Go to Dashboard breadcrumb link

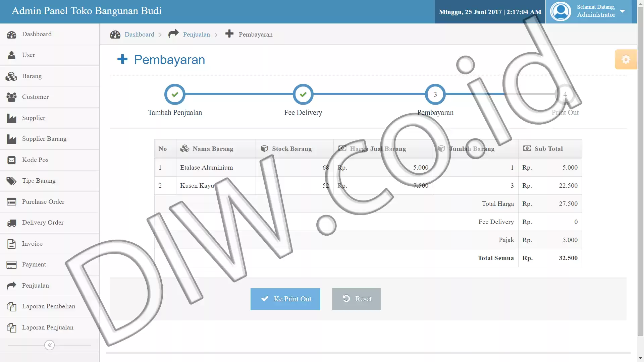139,35
